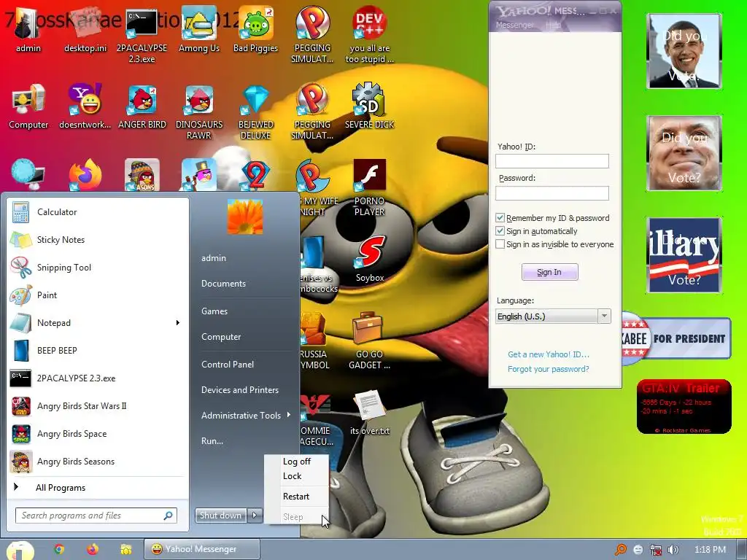The width and height of the screenshot is (747, 560).
Task: Click the Start orb button
Action: tap(20, 551)
